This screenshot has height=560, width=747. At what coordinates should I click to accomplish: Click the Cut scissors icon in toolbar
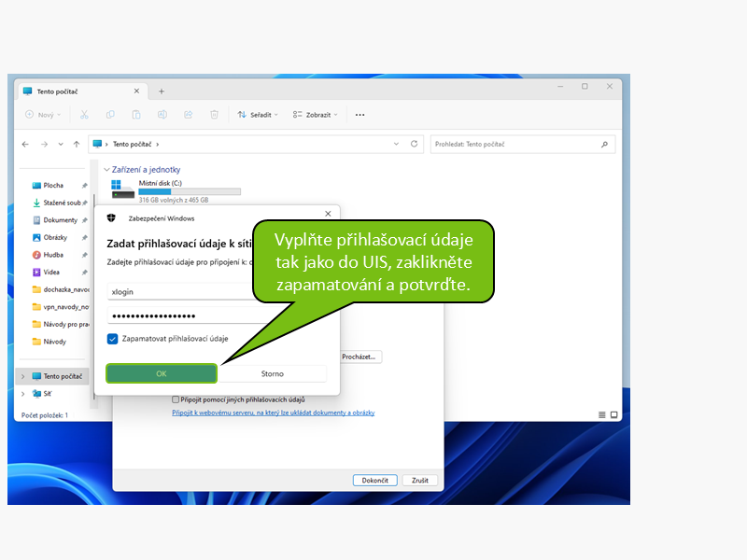(x=84, y=115)
